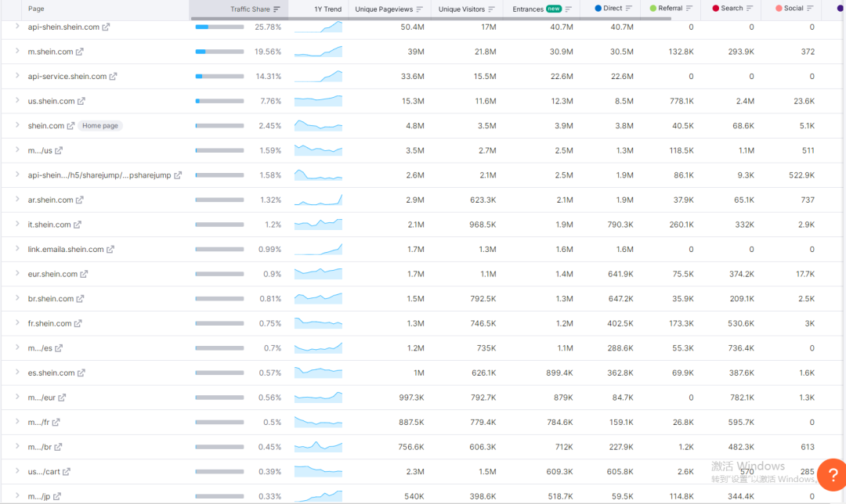Viewport: 846px width, 504px height.
Task: Expand the us.shein.com row
Action: click(x=17, y=101)
